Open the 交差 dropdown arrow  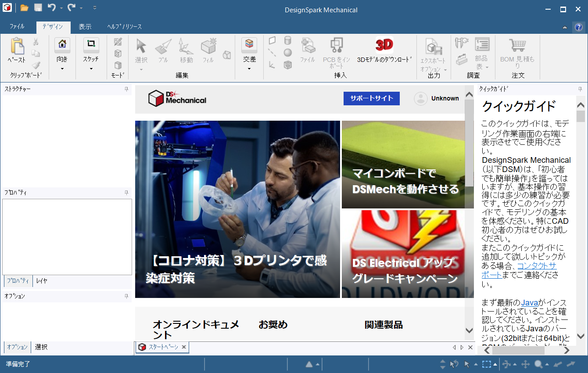tap(249, 68)
